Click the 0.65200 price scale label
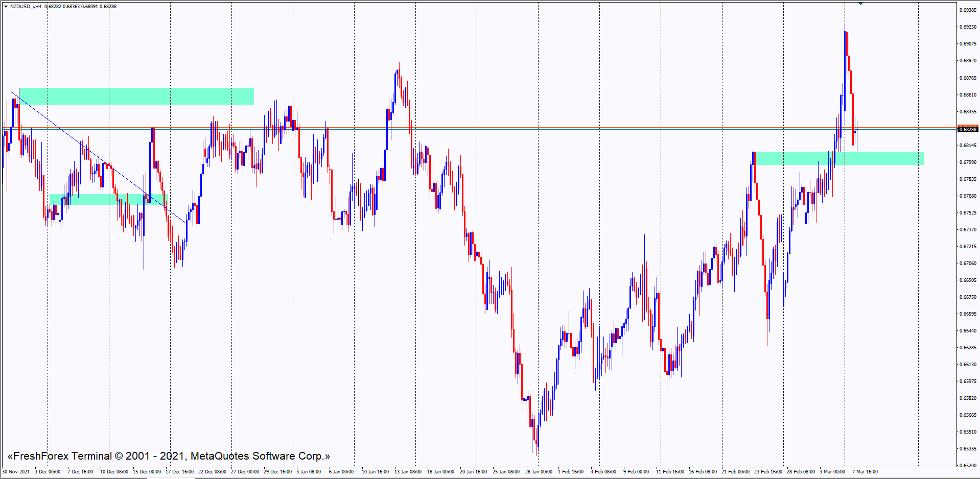 click(968, 465)
